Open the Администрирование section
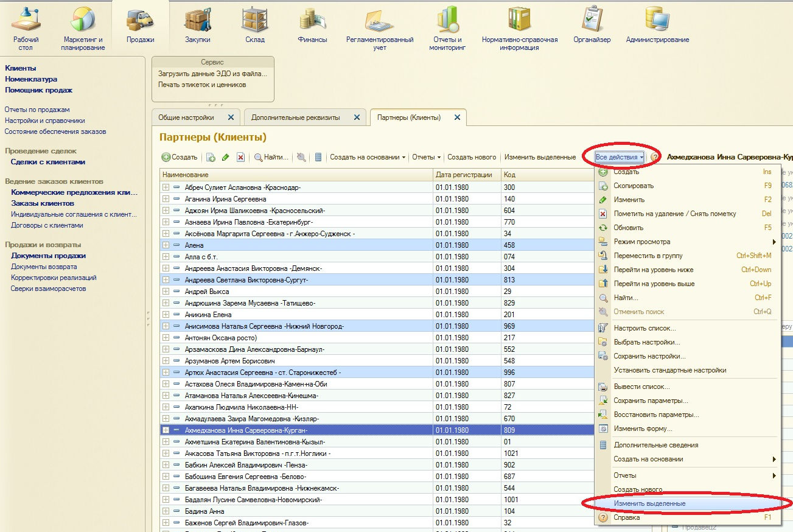The height and width of the screenshot is (532, 793). 657,26
